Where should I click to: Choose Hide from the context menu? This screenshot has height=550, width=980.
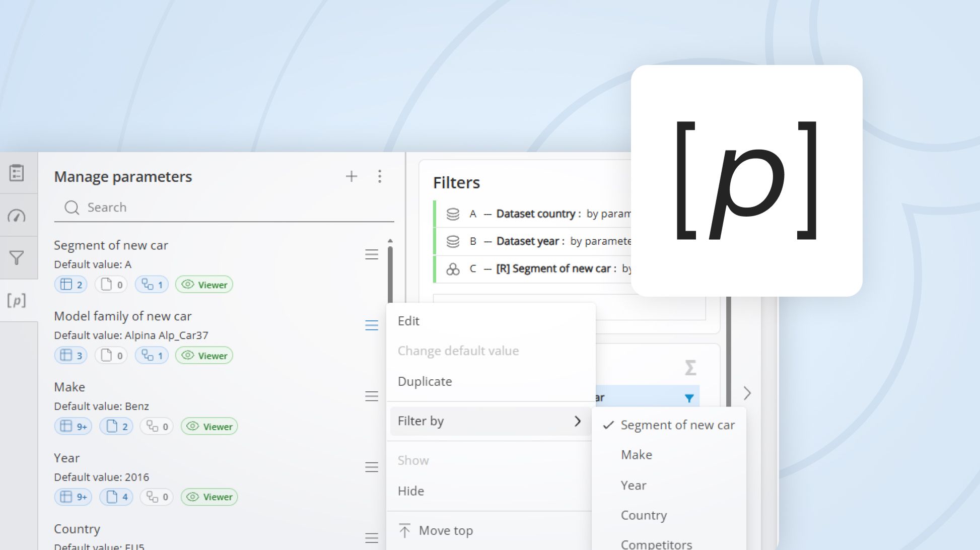(x=410, y=491)
